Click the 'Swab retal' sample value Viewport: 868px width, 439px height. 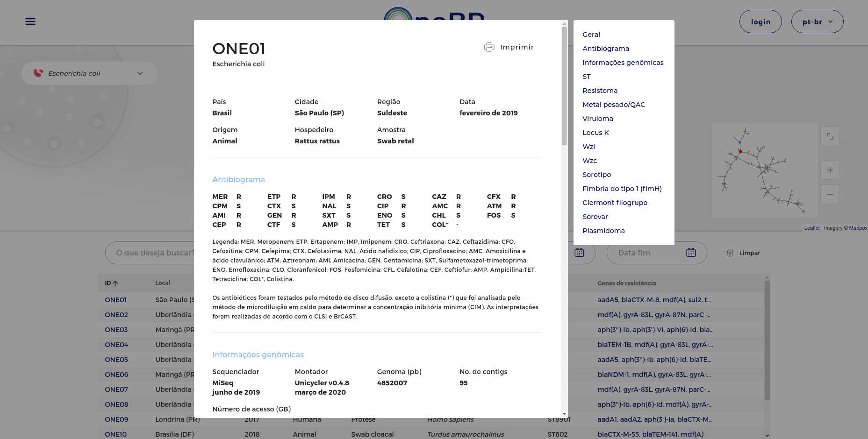[395, 141]
